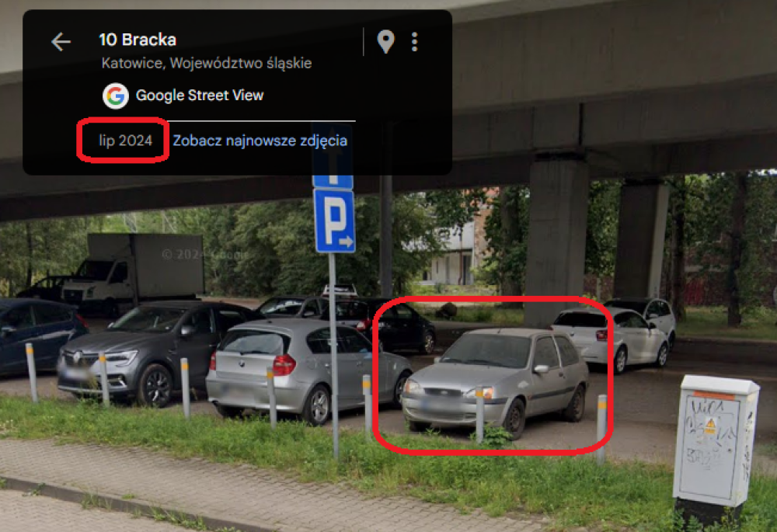Click the Google logo icon
Image resolution: width=777 pixels, height=532 pixels.
116,96
